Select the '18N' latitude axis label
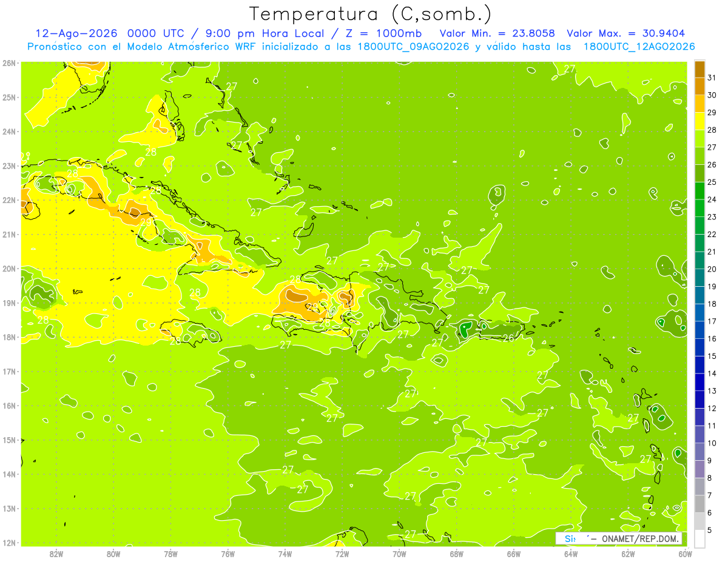Viewport: 728px width, 562px height. click(8, 337)
